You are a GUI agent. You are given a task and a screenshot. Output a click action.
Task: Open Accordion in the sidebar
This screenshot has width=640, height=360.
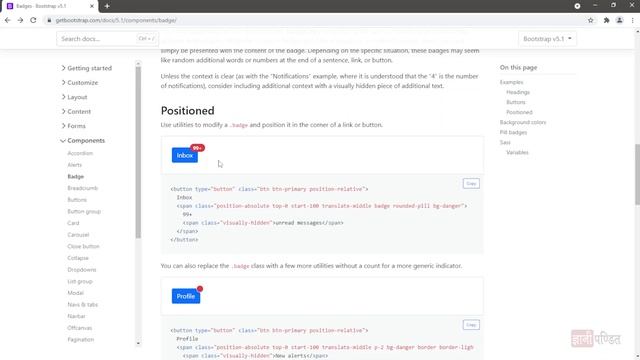[x=80, y=153]
